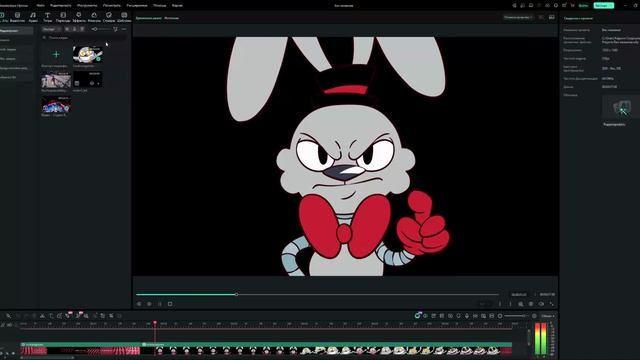The image size is (640, 360).
Task: Click the timeline zoom-in plus icon
Action: tap(534, 316)
